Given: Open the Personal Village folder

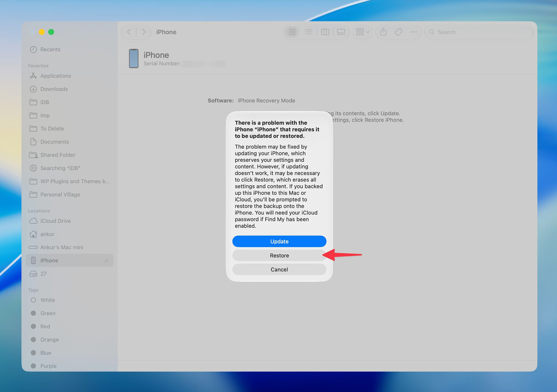Looking at the screenshot, I should pyautogui.click(x=69, y=194).
